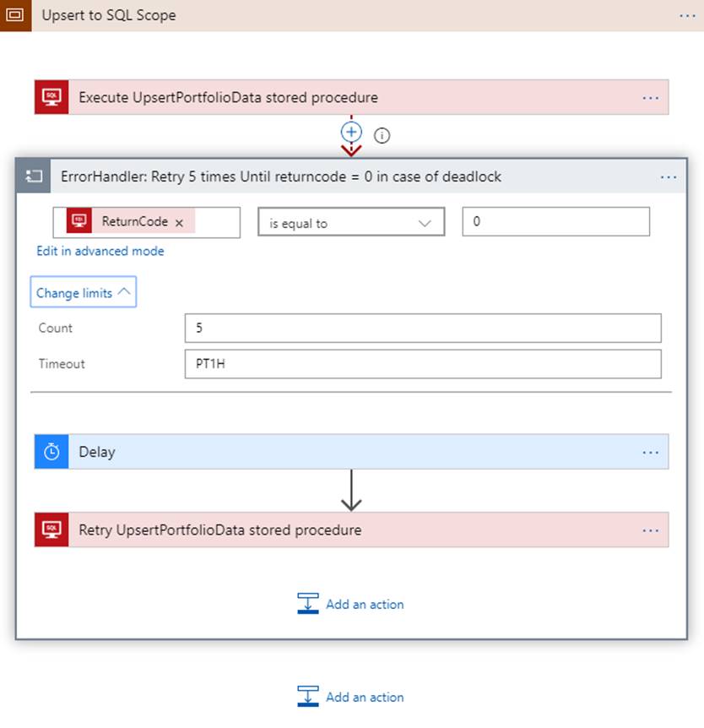The width and height of the screenshot is (704, 728).
Task: Click the Timeout field showing PT1H
Action: pos(422,364)
